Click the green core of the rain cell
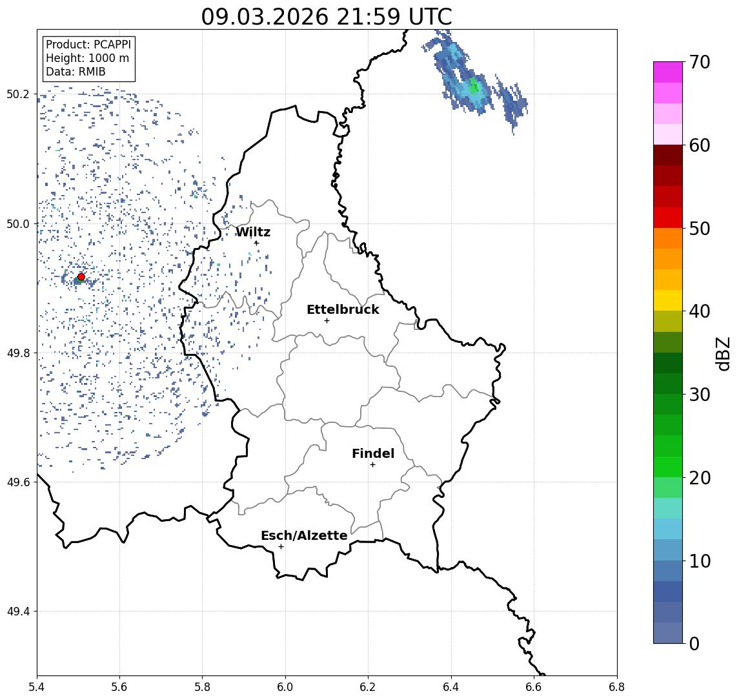 [x=473, y=87]
